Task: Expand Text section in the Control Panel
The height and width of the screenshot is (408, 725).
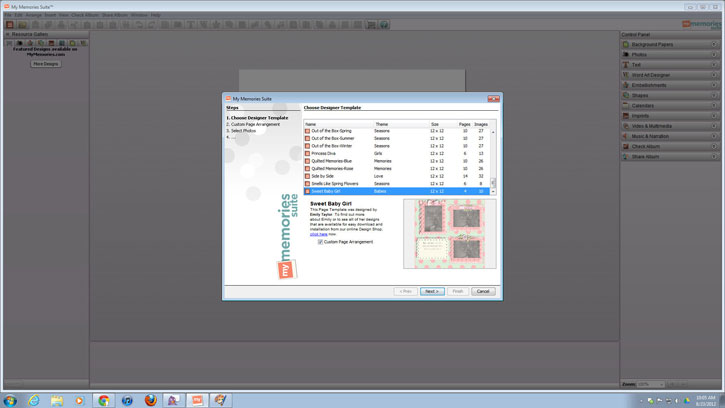Action: [x=670, y=65]
